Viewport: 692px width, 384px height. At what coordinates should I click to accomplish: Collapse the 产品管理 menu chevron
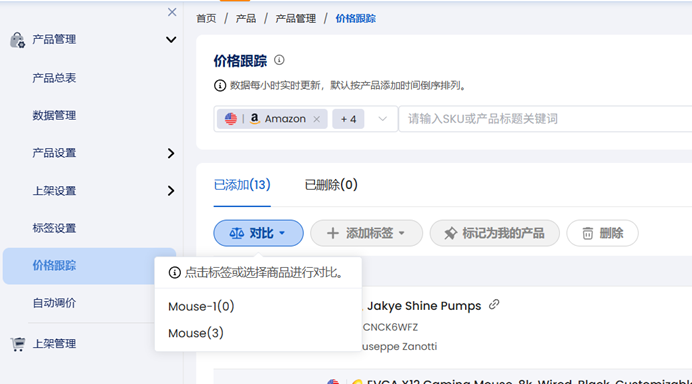coord(171,40)
